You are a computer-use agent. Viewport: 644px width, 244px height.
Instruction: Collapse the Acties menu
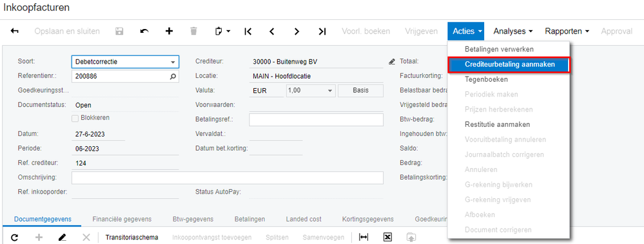coord(466,31)
